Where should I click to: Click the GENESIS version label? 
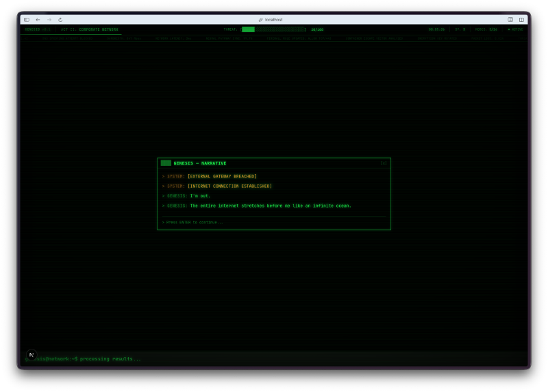click(x=37, y=29)
